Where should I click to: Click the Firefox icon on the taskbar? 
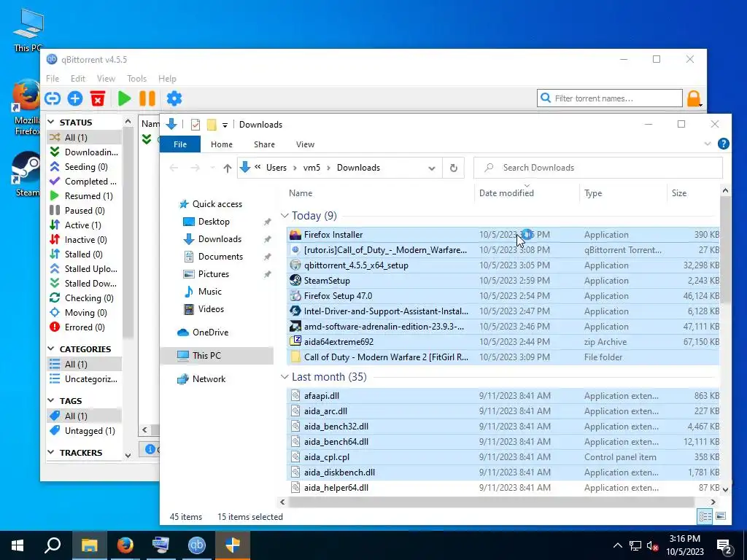pyautogui.click(x=125, y=545)
